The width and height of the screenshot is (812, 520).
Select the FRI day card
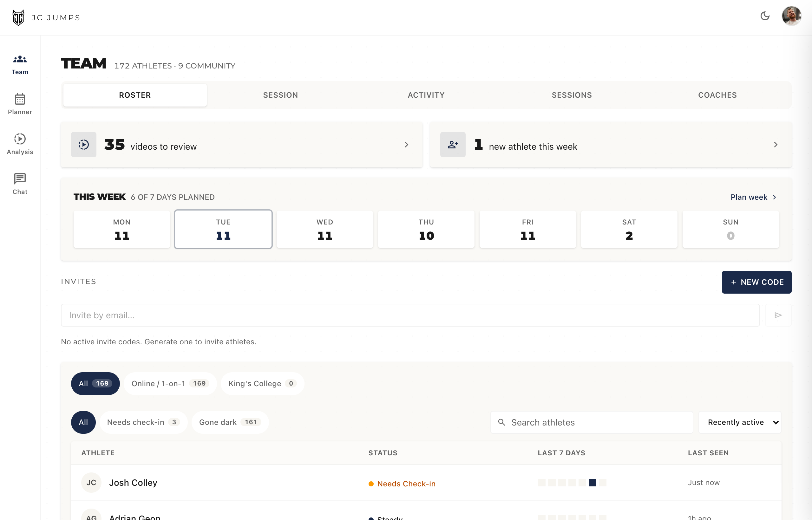[527, 229]
